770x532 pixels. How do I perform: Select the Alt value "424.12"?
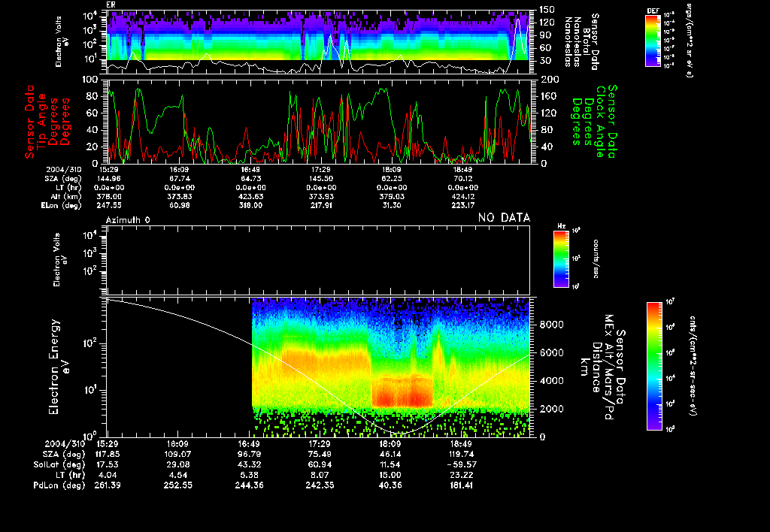[462, 197]
